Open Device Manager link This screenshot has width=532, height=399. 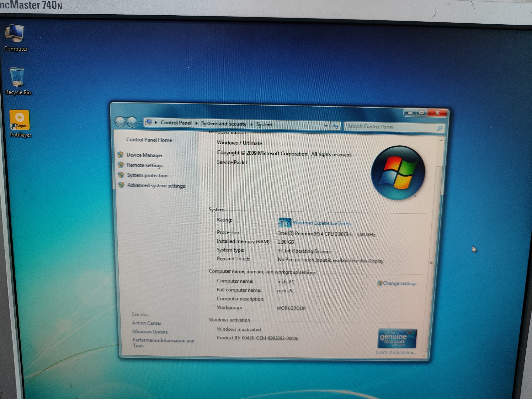tap(145, 155)
